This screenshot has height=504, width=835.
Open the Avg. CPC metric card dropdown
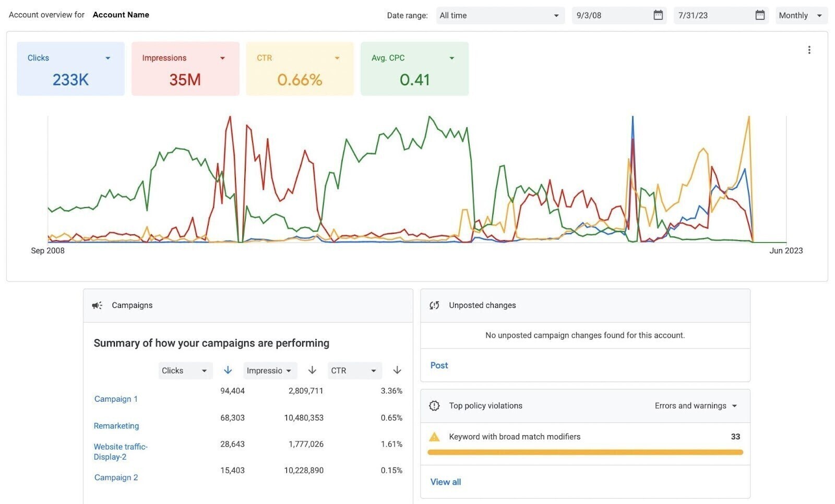(452, 58)
